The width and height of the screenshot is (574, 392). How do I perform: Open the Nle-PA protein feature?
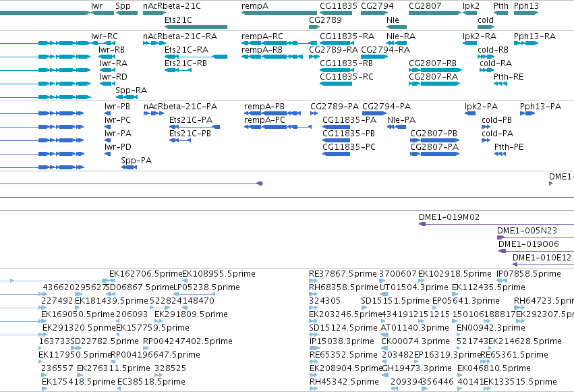pos(397,127)
